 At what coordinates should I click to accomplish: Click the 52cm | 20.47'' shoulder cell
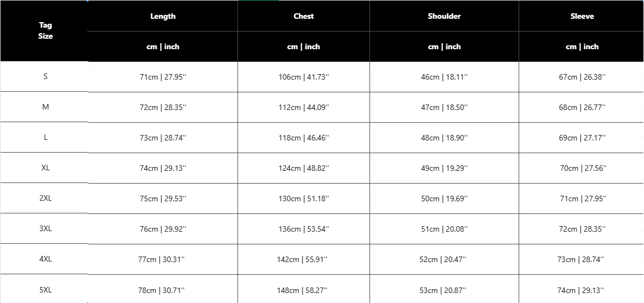[x=444, y=259]
